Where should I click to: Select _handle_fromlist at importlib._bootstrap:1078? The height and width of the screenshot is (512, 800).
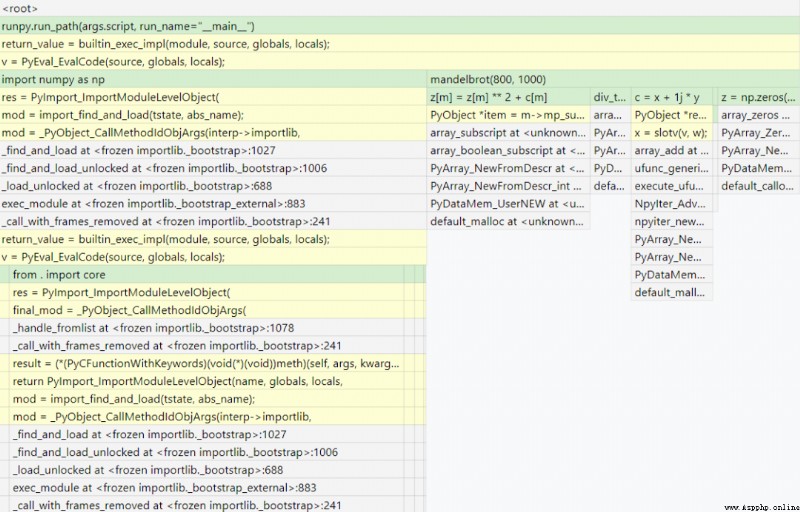click(206, 328)
